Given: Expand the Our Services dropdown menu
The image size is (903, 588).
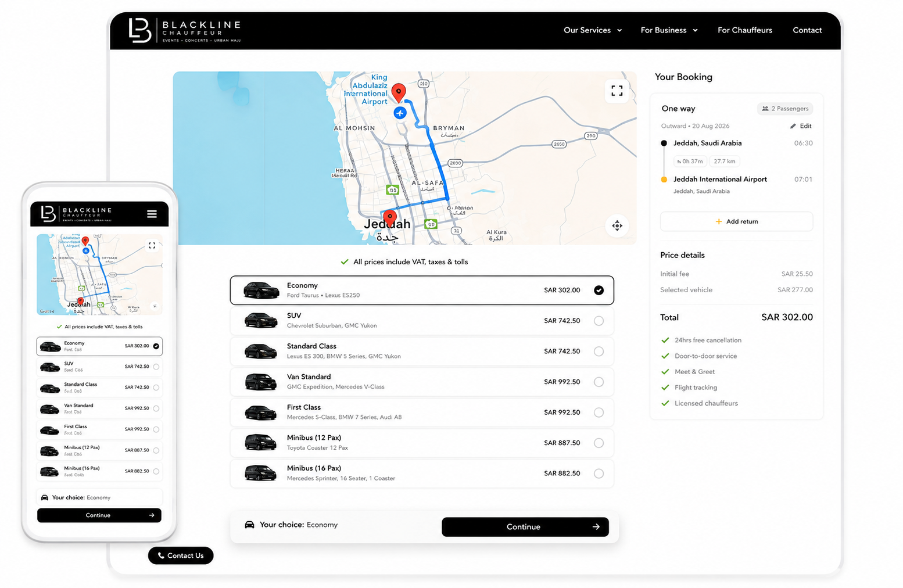Looking at the screenshot, I should click(x=593, y=30).
